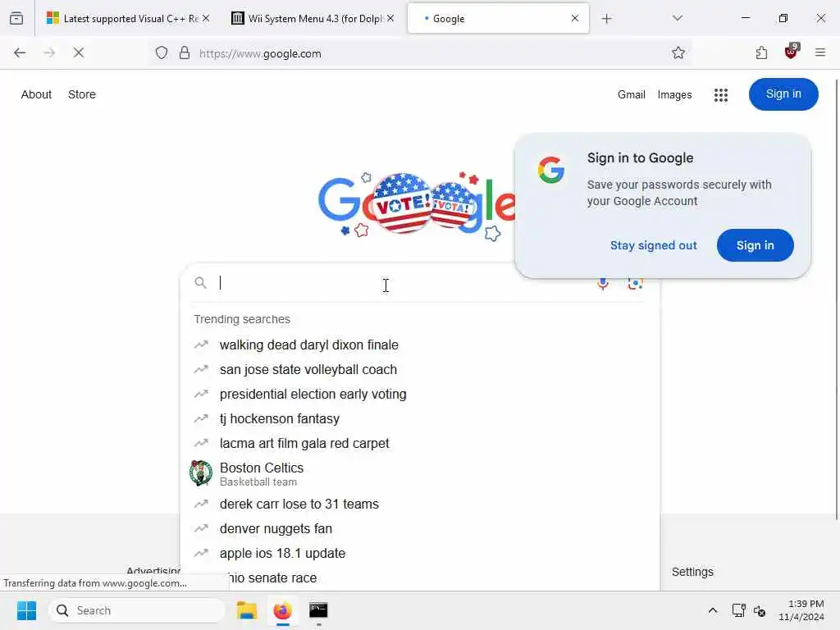Open uBlock Origin extension icon

coord(791,52)
